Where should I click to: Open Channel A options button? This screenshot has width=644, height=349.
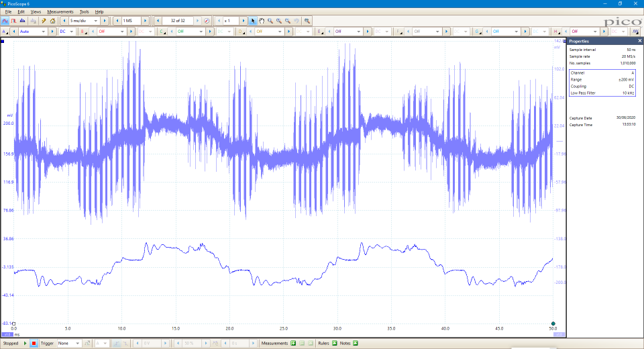[x=5, y=32]
